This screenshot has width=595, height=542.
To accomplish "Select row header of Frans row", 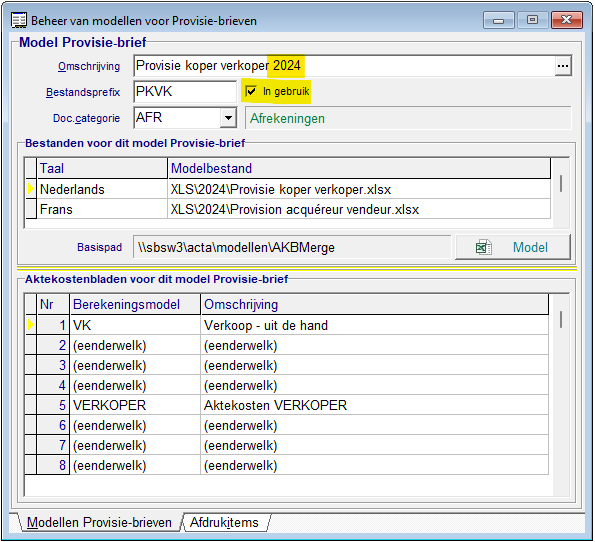I will [31, 209].
